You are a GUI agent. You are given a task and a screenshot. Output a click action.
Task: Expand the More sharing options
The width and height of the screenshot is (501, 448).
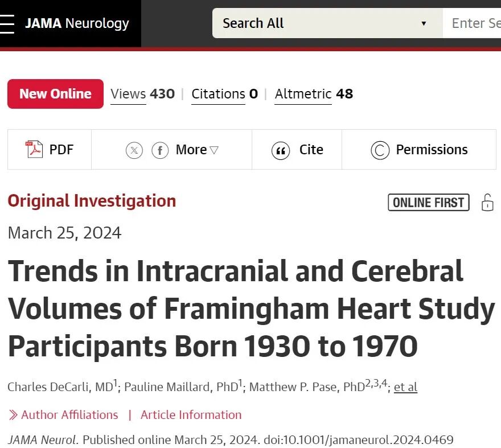(x=197, y=150)
